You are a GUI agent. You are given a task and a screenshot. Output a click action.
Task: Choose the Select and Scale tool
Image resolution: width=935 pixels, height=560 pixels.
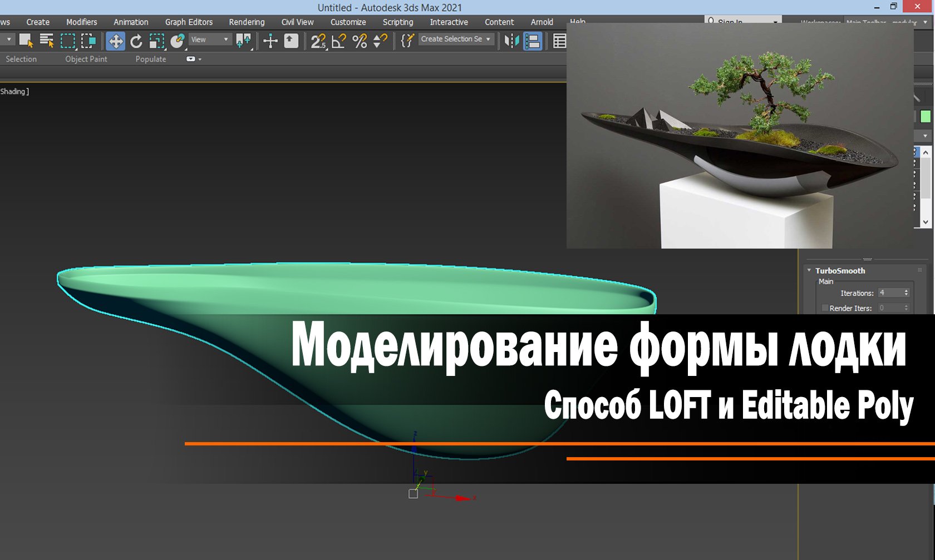click(156, 40)
